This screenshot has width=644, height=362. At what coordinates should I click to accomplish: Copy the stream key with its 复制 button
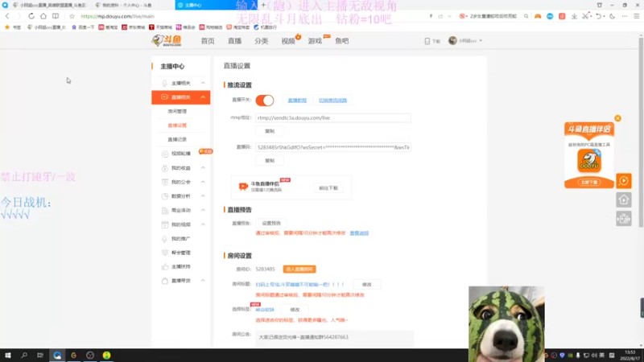coord(270,160)
